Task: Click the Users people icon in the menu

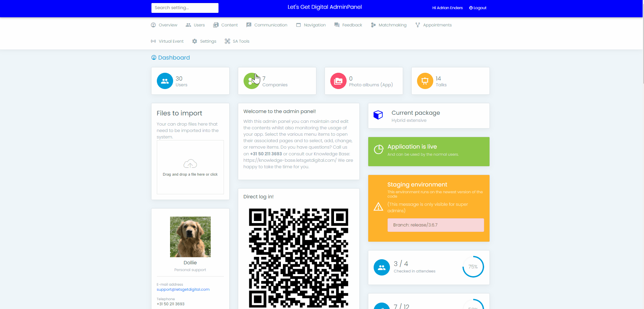Action: [188, 25]
